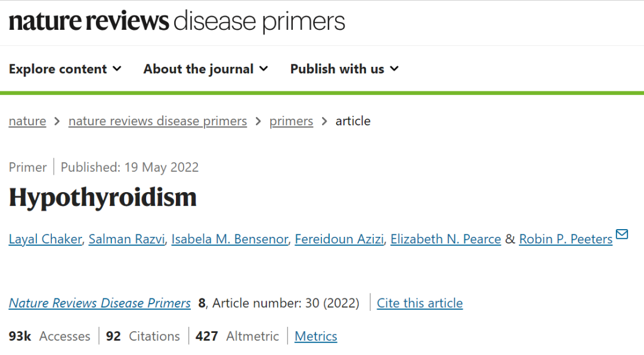Go to the nature breadcrumb link

[x=27, y=121]
